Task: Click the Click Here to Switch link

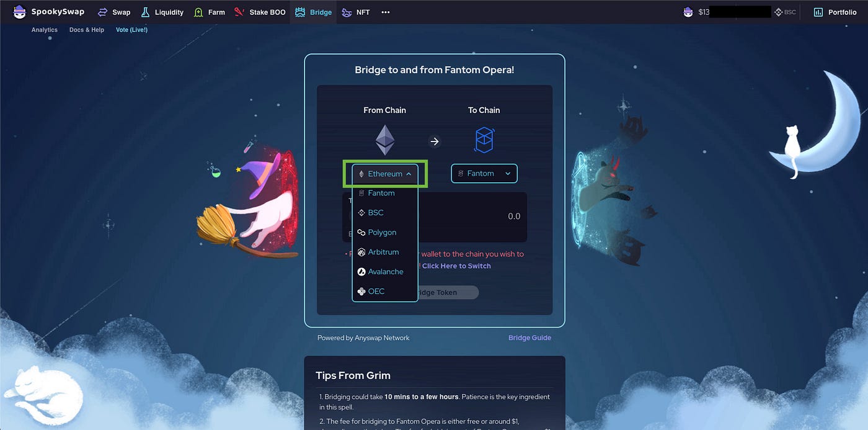Action: pos(456,266)
